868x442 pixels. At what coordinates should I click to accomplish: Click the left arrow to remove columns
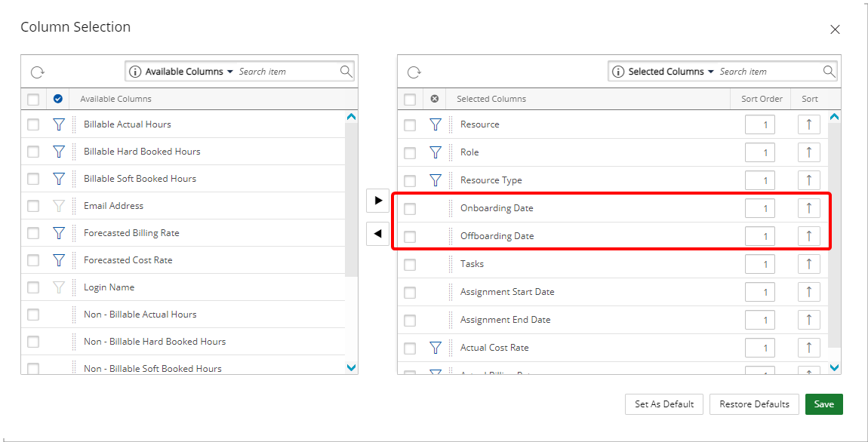coord(378,234)
